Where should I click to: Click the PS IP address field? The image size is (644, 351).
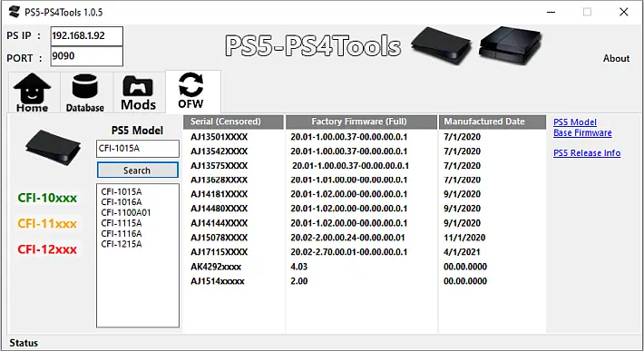point(87,36)
